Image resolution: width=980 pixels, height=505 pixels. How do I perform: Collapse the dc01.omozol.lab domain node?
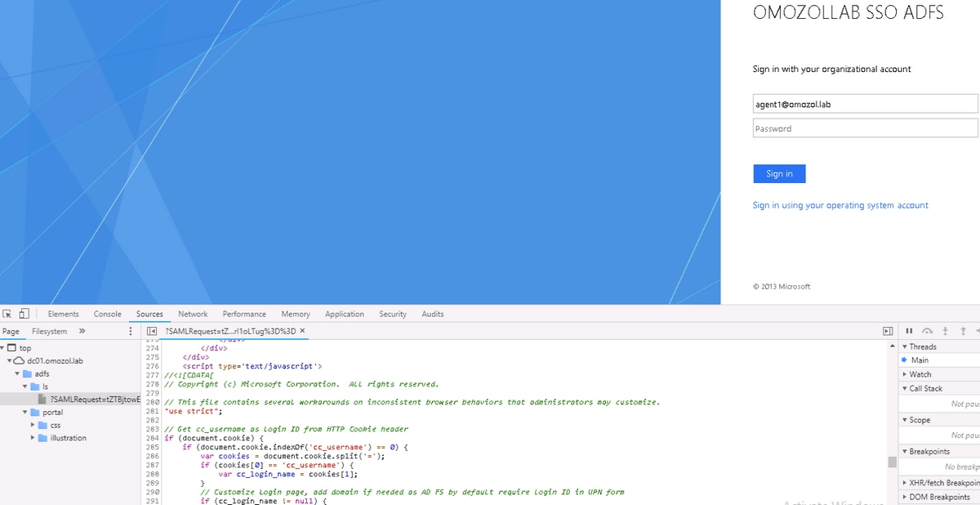(x=10, y=360)
